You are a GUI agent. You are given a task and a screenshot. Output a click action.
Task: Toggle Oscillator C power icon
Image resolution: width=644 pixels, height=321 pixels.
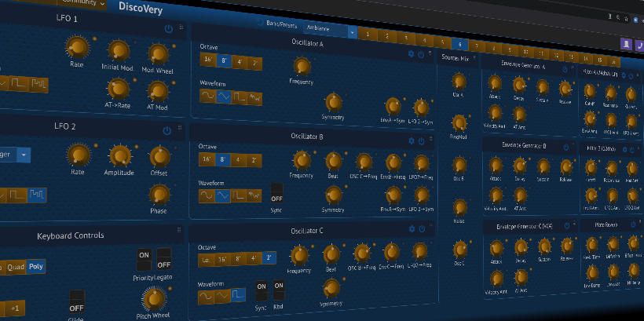(422, 228)
